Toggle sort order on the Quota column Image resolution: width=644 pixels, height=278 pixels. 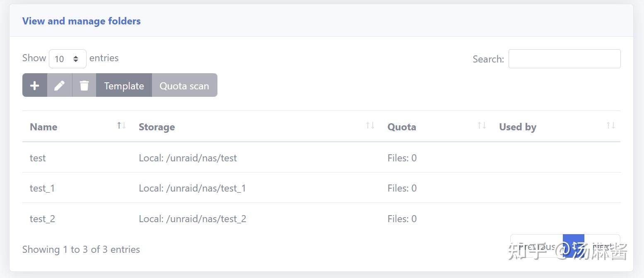click(x=481, y=127)
